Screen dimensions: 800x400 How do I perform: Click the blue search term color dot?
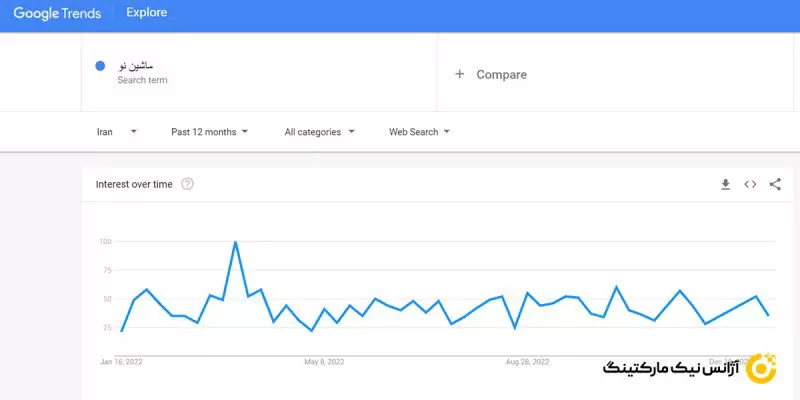[x=100, y=66]
